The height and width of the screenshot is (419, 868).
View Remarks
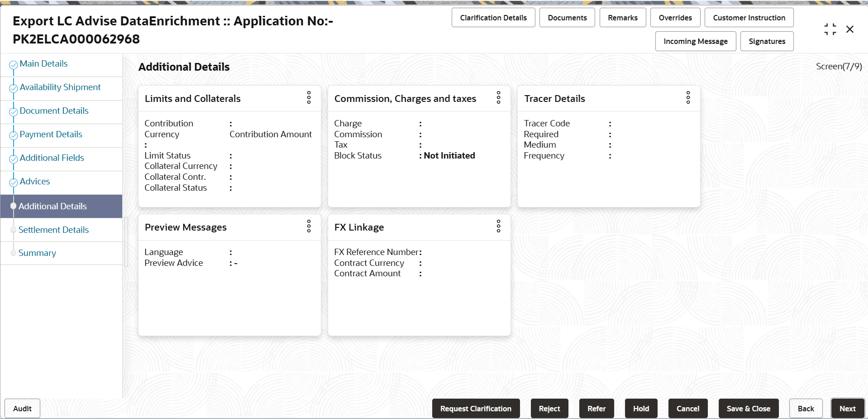tap(623, 18)
